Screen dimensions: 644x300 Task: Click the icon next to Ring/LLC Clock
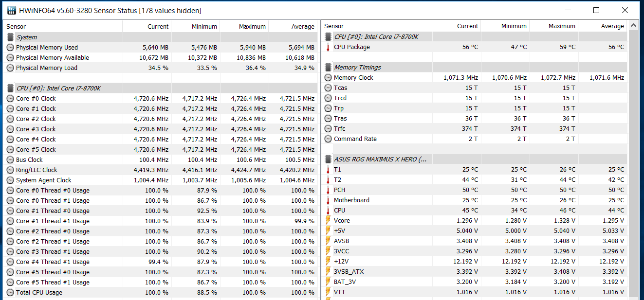pos(10,170)
